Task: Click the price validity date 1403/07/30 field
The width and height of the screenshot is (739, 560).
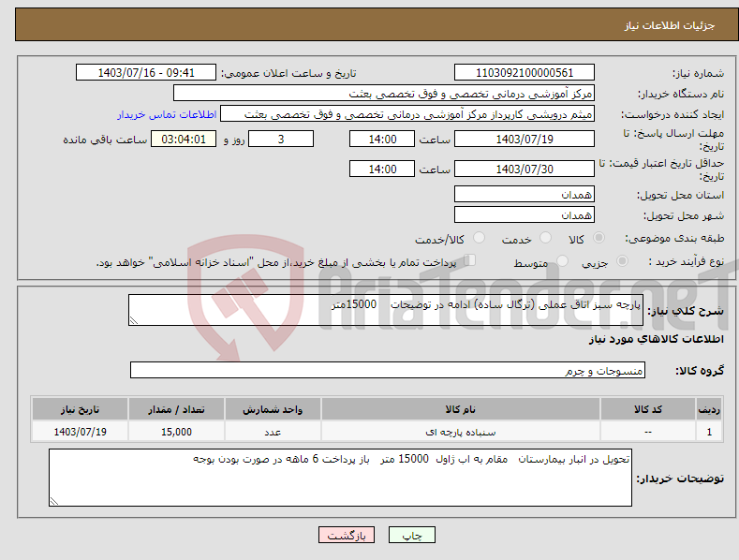Action: pos(525,169)
